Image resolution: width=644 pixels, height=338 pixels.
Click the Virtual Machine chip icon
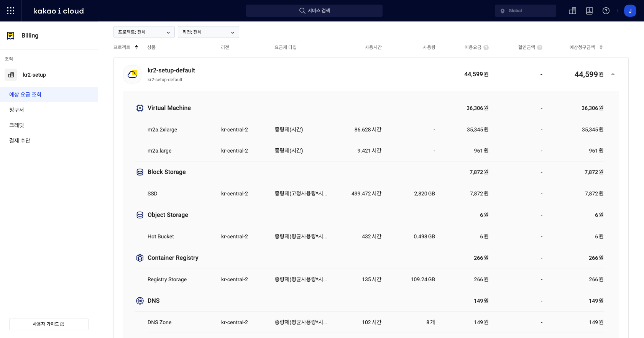(140, 108)
